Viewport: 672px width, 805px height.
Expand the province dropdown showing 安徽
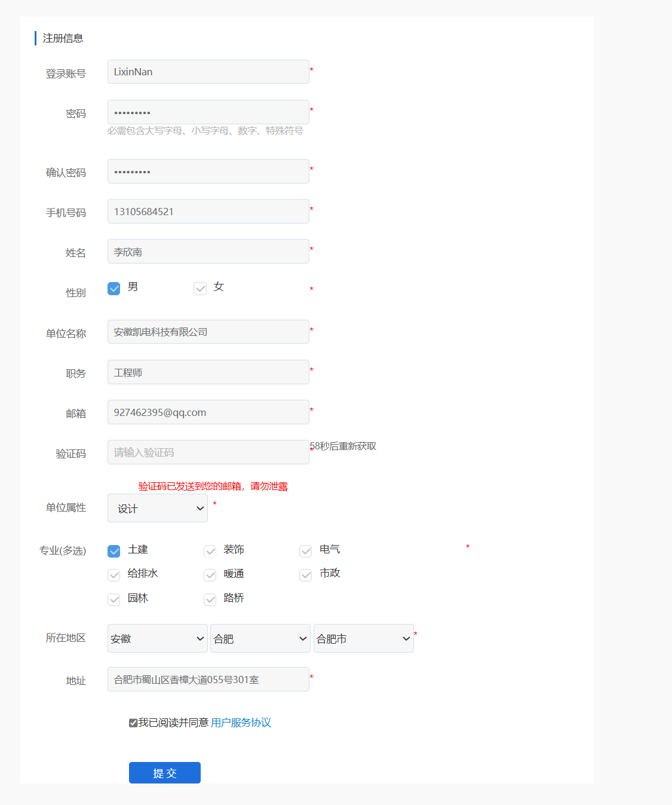pyautogui.click(x=158, y=638)
